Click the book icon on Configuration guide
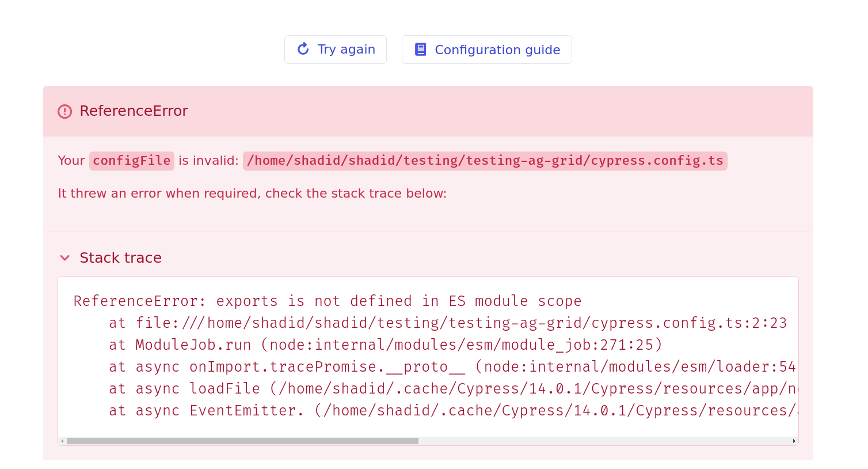This screenshot has height=469, width=868. 420,50
